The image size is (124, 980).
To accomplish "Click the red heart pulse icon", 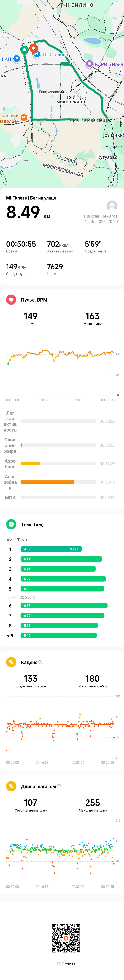I will click(11, 300).
